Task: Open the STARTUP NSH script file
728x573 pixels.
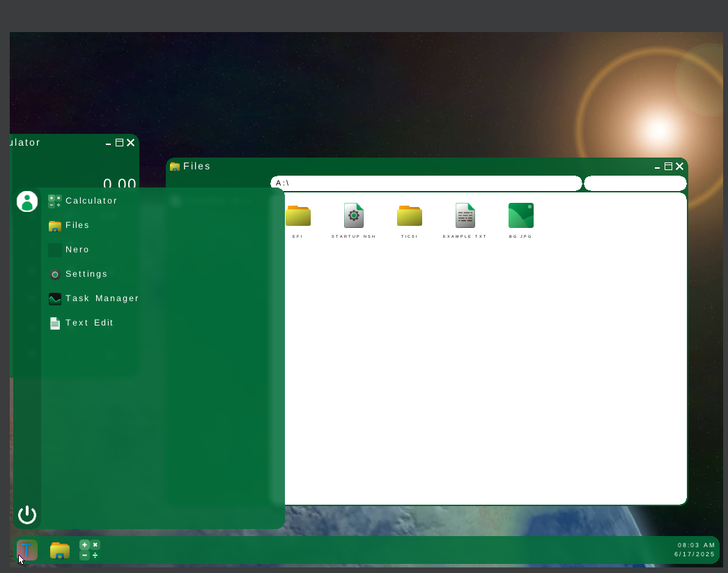Action: [353, 216]
